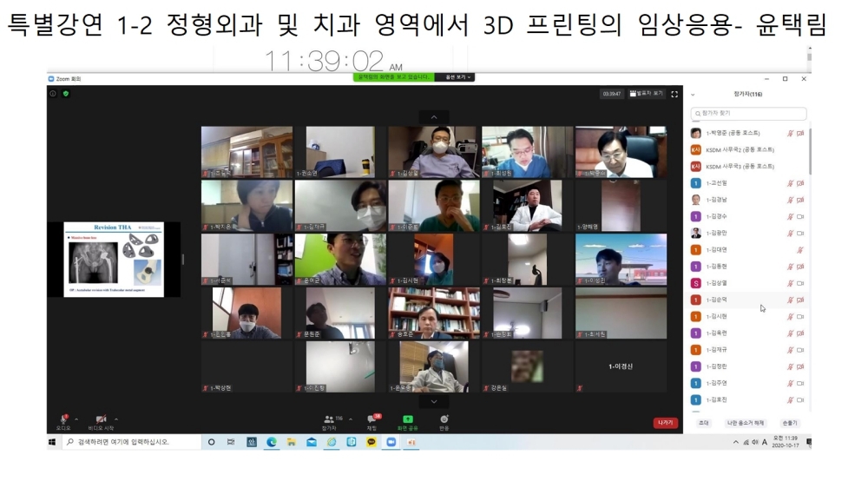Expand video options arrow next to 비디오 시작
The image size is (868, 488).
click(x=115, y=419)
